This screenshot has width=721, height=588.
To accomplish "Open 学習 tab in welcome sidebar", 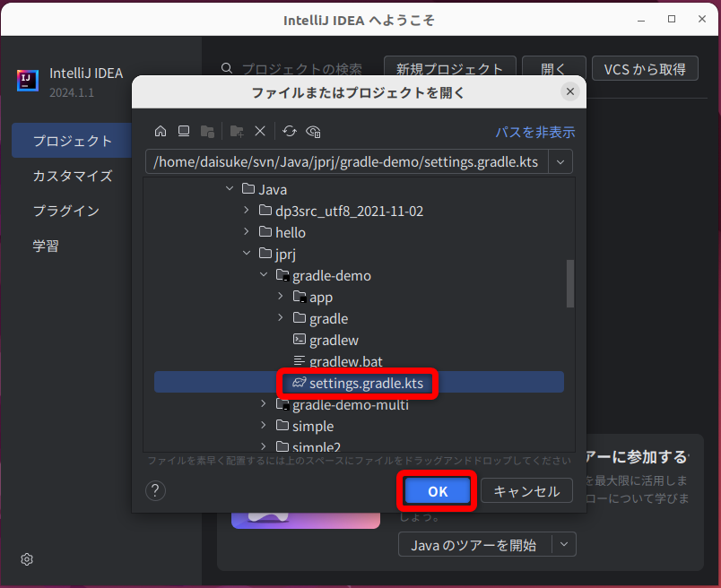I will click(46, 246).
